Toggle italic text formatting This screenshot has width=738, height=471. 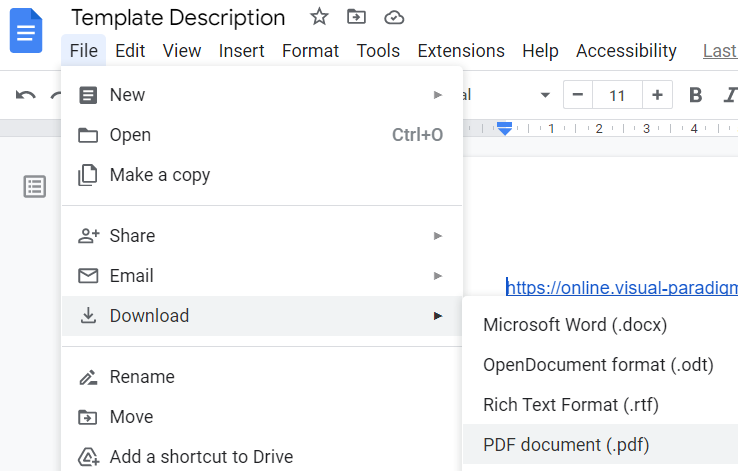730,95
